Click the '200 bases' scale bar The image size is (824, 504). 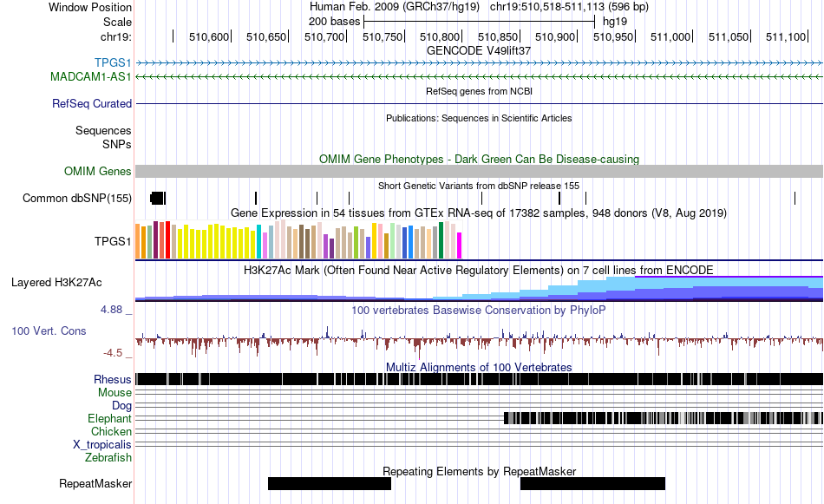479,22
